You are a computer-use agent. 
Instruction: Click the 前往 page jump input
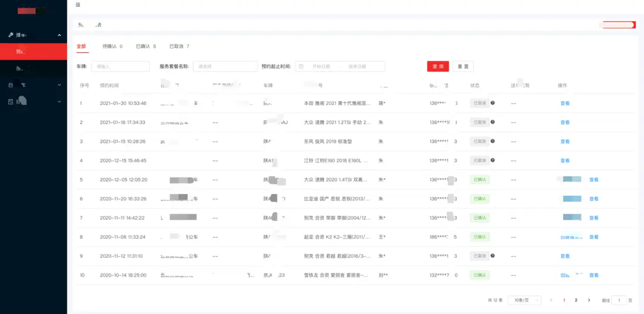[x=619, y=300]
